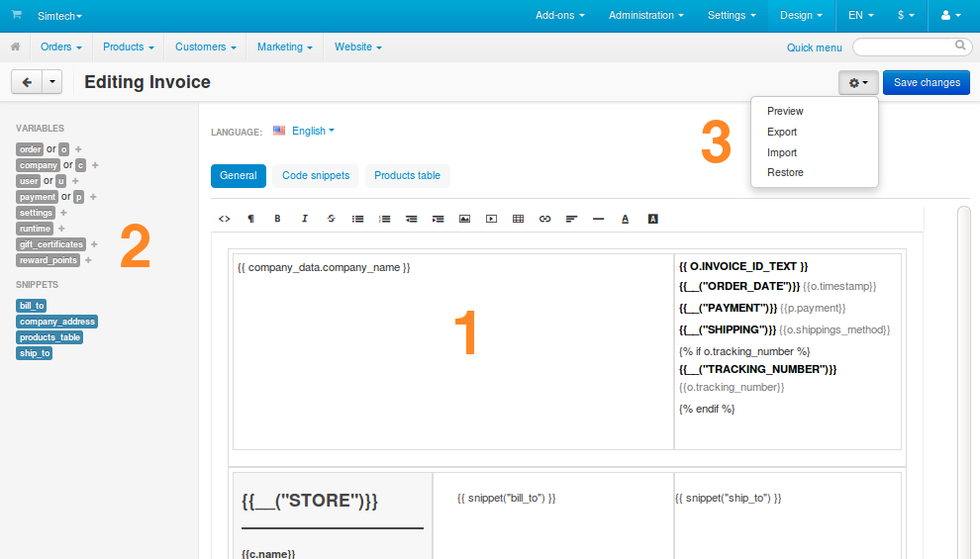
Task: Insert an image via toolbar icon
Action: point(464,219)
